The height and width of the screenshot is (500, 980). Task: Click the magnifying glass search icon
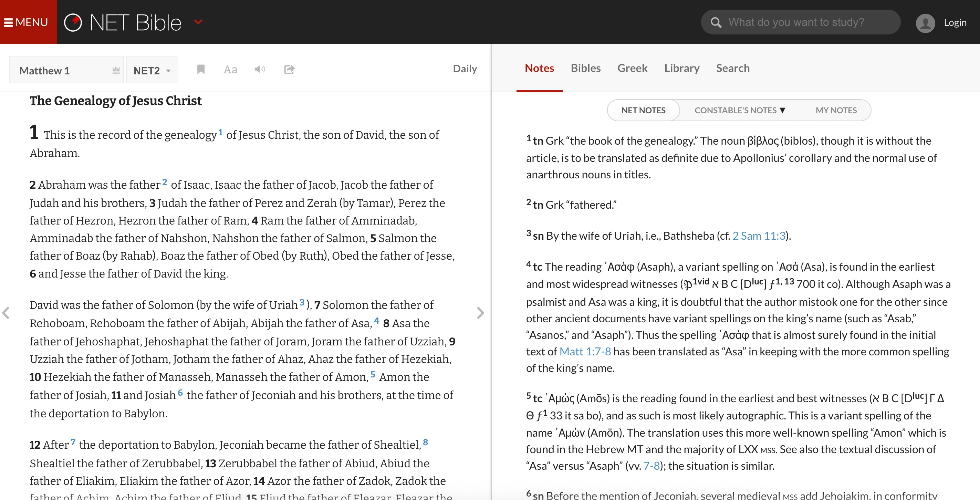pyautogui.click(x=716, y=22)
